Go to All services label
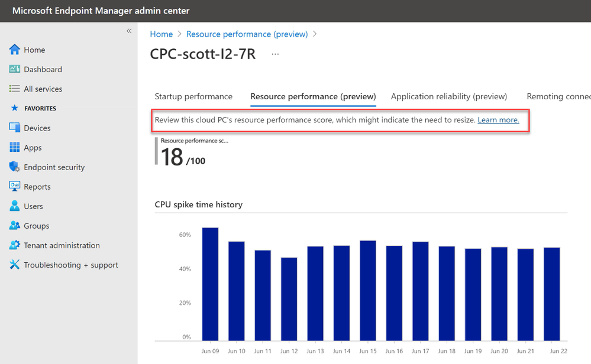The width and height of the screenshot is (591, 364). 43,89
